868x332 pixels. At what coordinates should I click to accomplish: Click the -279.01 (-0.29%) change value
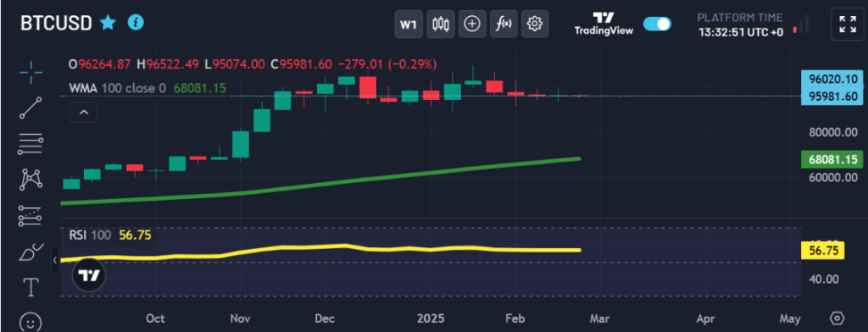(x=387, y=64)
